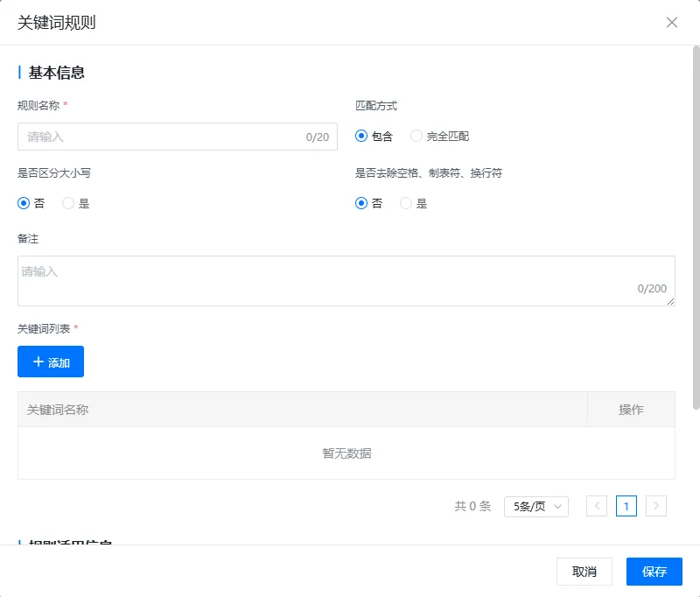Close the 关键词规则 dialog
The width and height of the screenshot is (700, 597).
pos(672,23)
